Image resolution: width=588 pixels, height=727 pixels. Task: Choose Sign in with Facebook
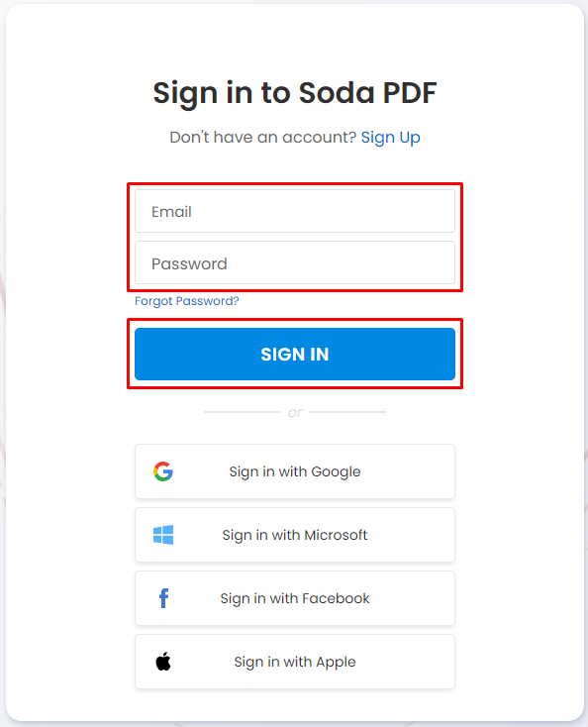point(295,598)
